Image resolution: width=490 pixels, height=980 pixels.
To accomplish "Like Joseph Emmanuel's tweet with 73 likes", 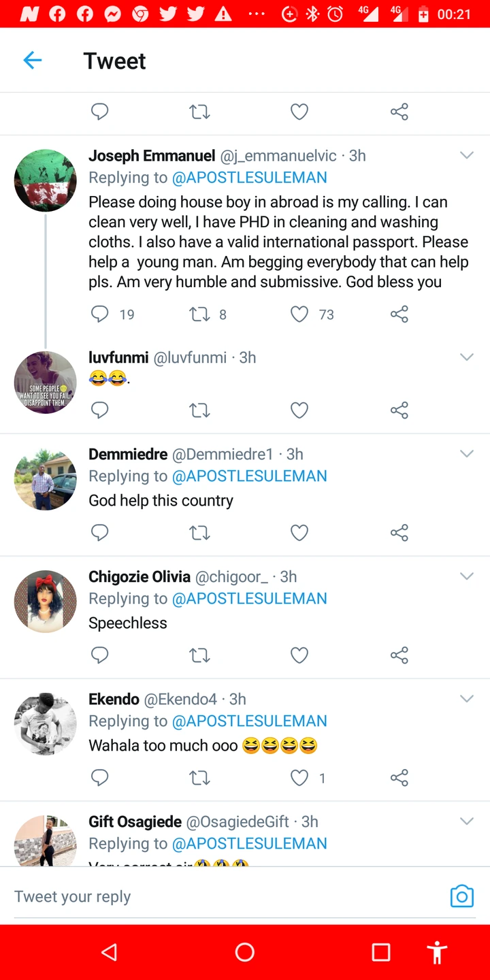I will [299, 314].
